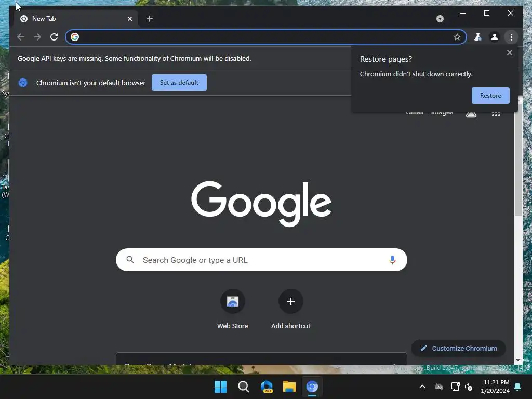Click the magnifier icon in the search box

[130, 260]
